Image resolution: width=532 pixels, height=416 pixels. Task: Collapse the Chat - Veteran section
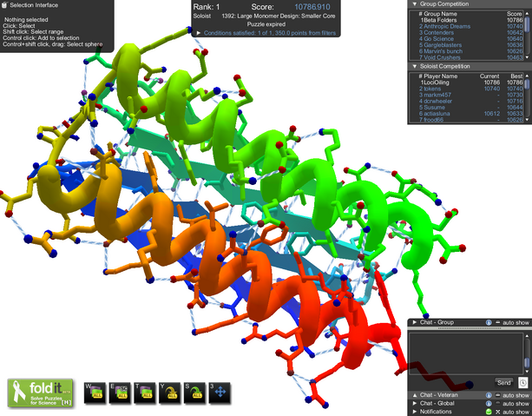click(x=414, y=395)
